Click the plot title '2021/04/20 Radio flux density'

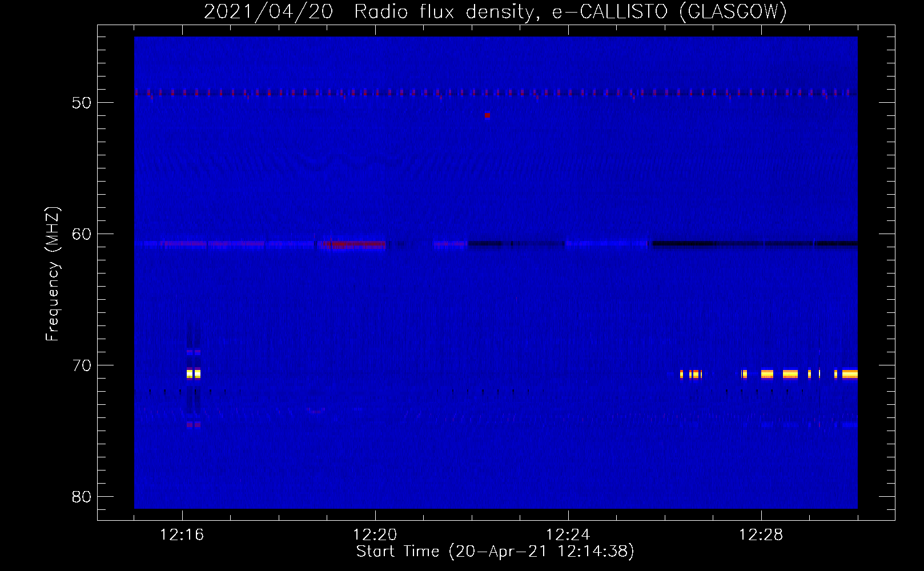click(x=371, y=11)
